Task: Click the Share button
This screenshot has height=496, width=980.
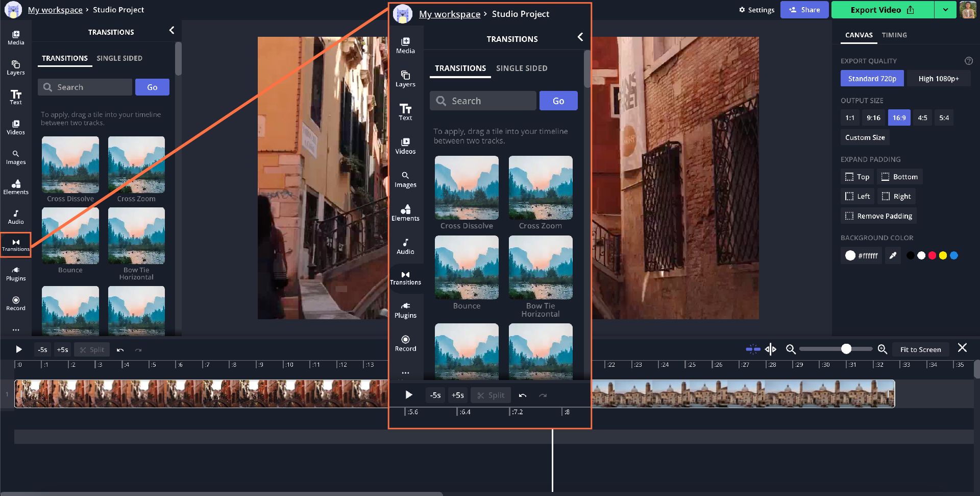Action: click(x=804, y=10)
